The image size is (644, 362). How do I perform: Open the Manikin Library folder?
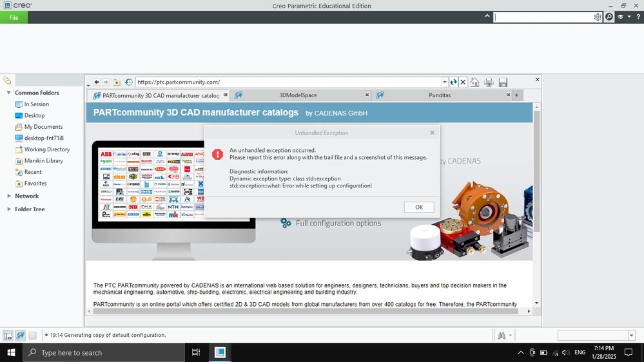39,161
